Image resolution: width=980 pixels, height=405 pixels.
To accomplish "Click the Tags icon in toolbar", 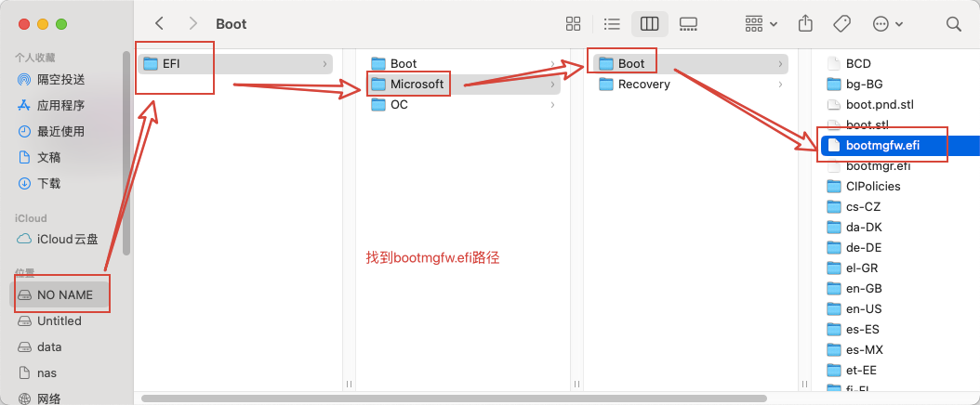I will (841, 24).
